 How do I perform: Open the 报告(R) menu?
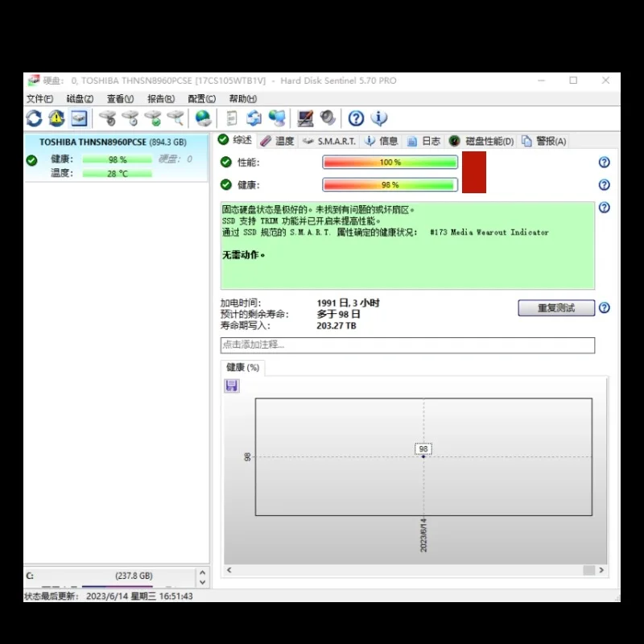[x=161, y=98]
